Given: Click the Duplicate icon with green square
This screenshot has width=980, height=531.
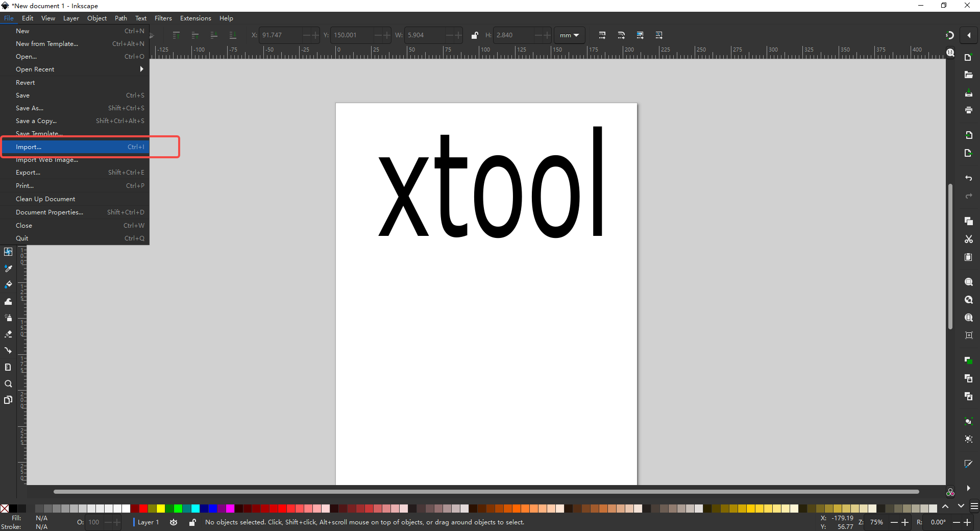Looking at the screenshot, I should click(968, 360).
